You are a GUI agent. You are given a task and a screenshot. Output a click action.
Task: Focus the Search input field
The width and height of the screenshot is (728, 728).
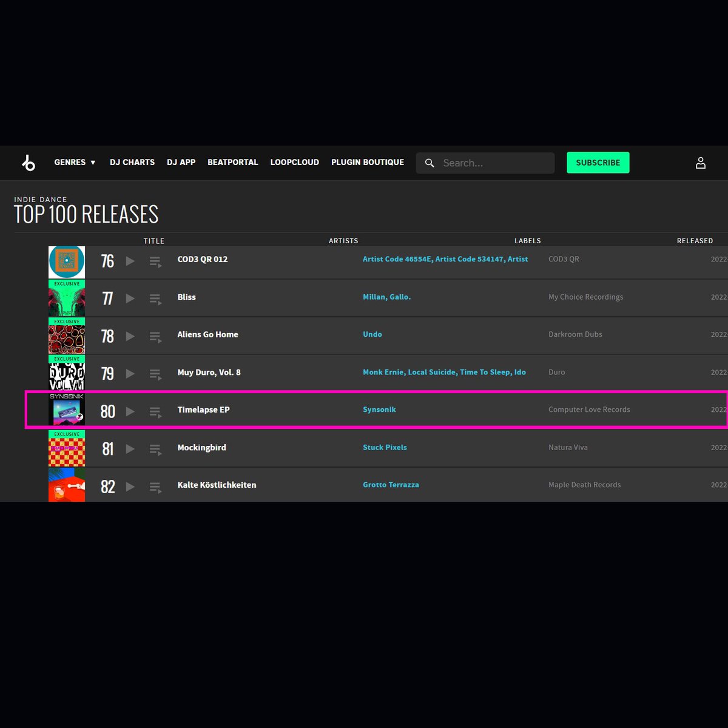[x=485, y=163]
